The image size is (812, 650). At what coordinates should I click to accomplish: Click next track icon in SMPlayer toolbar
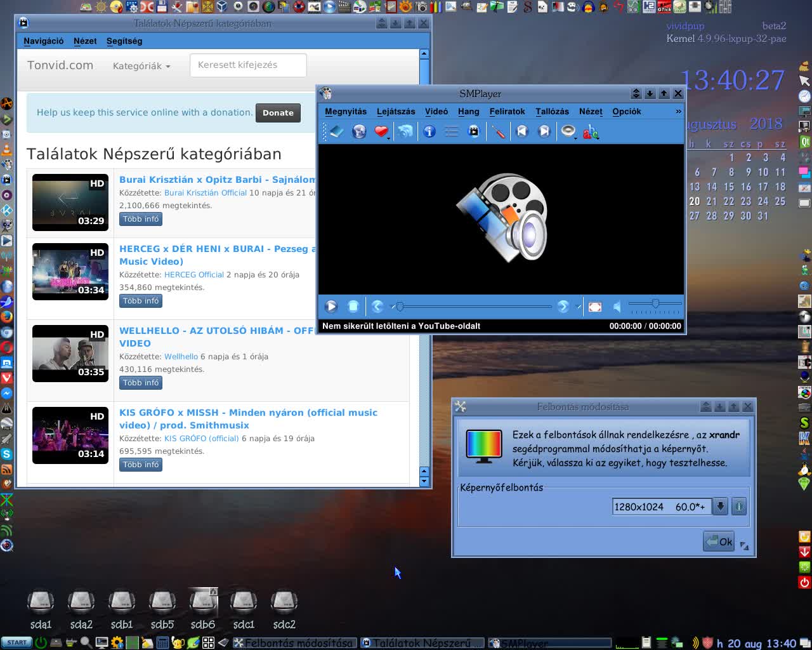(544, 131)
